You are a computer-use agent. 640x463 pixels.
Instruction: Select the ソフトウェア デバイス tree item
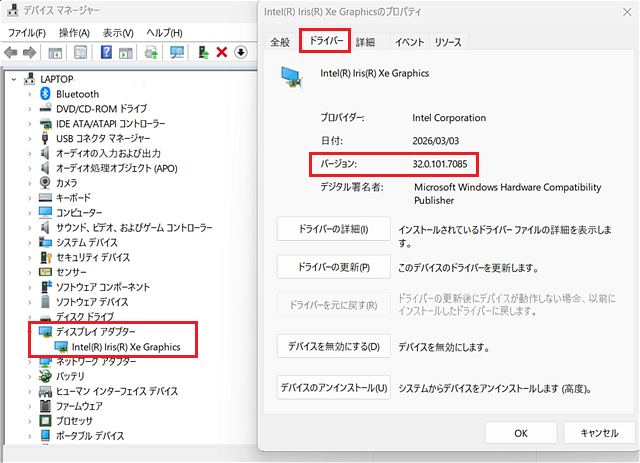(92, 302)
